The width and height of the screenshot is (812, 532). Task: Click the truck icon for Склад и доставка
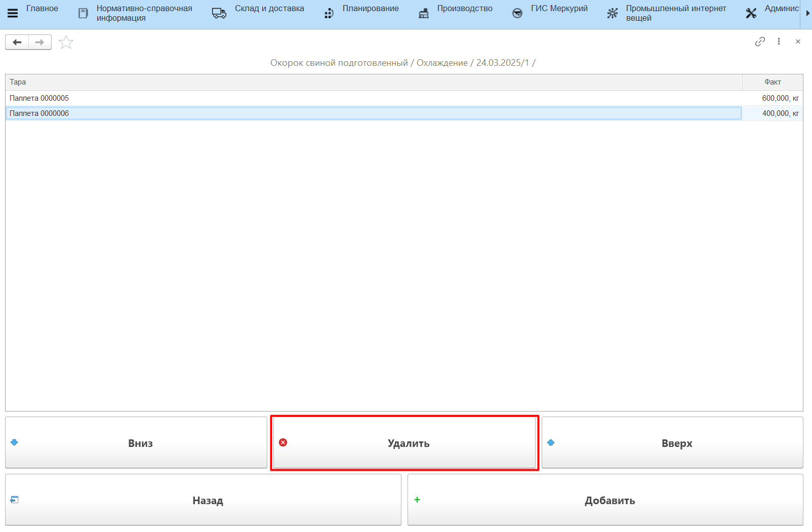(219, 13)
